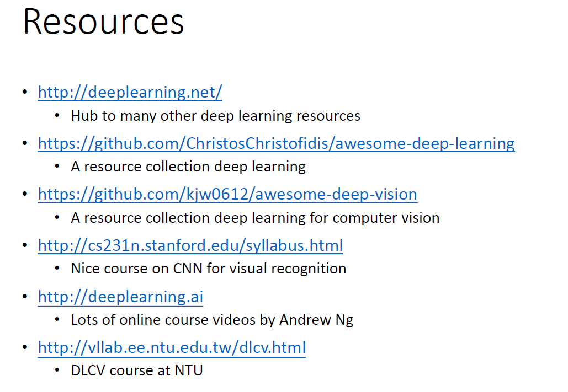Click the bullet before the awesome-deep-learning link

click(24, 143)
